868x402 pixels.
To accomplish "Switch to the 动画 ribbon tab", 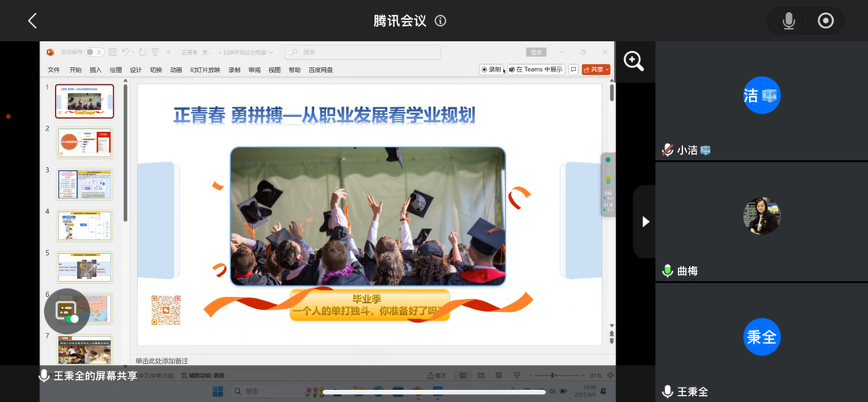I will 176,70.
